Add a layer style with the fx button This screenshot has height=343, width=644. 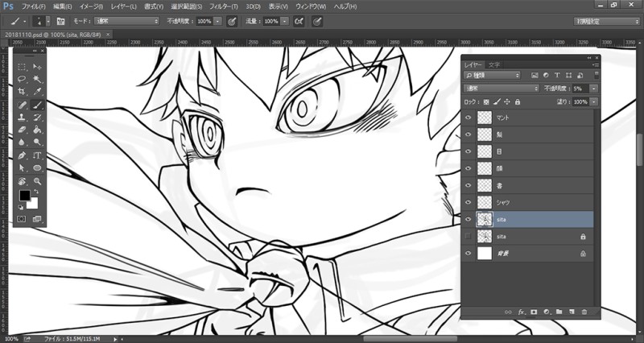click(x=522, y=312)
